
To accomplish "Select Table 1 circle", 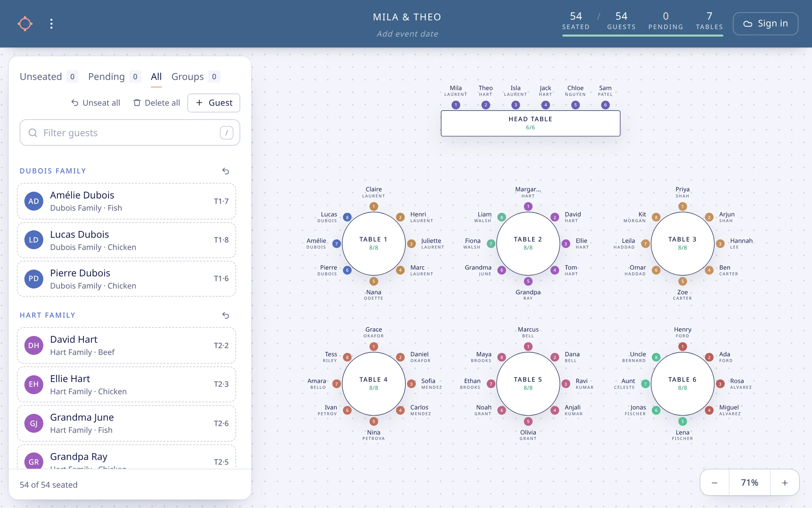I will click(374, 244).
